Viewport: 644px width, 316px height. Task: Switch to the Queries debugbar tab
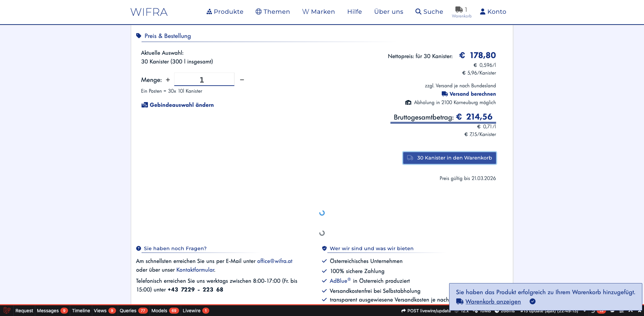pos(133,311)
